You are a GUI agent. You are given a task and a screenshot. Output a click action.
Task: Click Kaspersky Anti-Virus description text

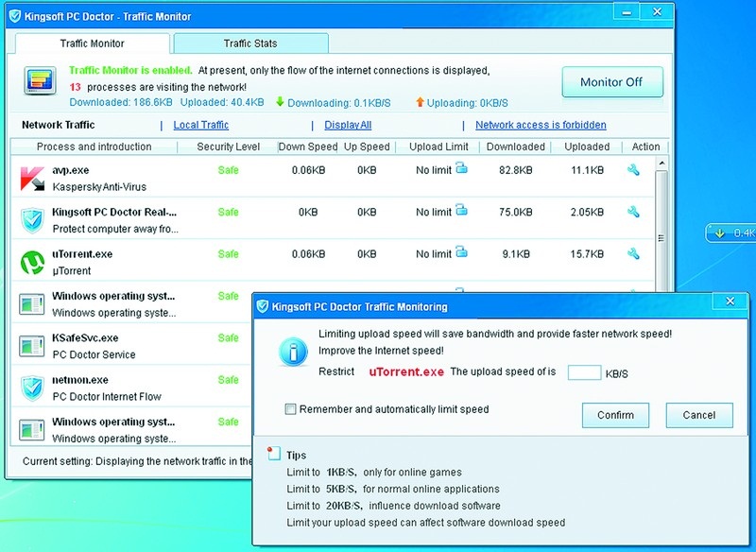(x=99, y=187)
